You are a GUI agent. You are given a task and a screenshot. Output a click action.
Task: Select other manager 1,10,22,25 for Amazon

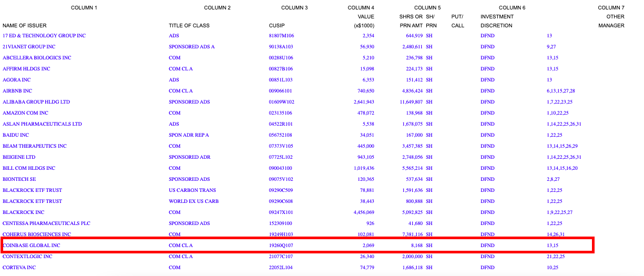coord(557,113)
